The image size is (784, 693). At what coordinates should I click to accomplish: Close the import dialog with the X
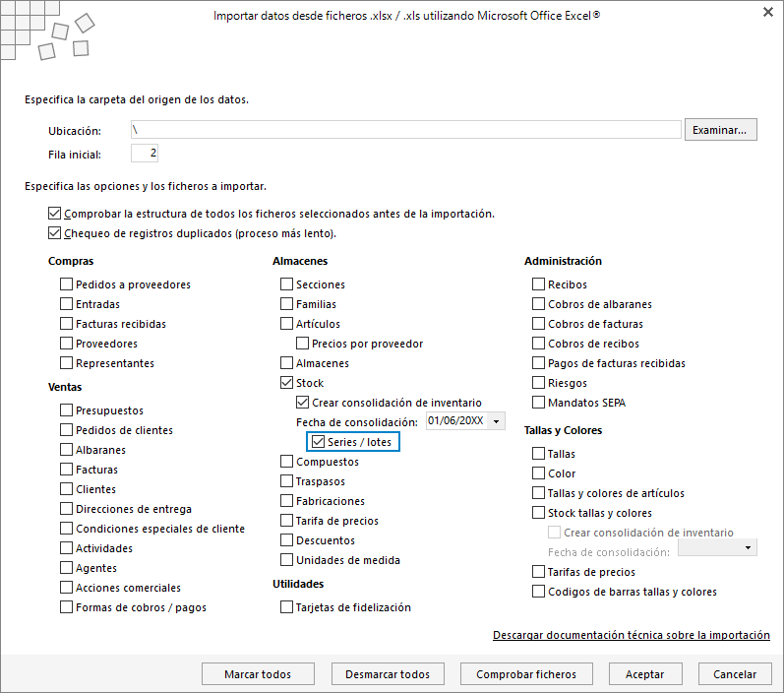coord(768,12)
